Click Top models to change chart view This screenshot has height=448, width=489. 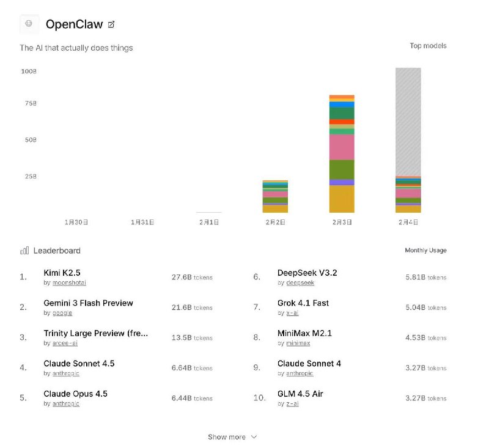(427, 45)
